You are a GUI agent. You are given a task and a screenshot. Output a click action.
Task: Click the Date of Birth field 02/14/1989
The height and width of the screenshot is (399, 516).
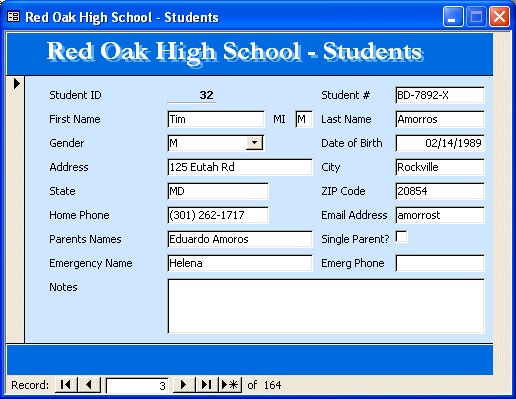pos(440,143)
